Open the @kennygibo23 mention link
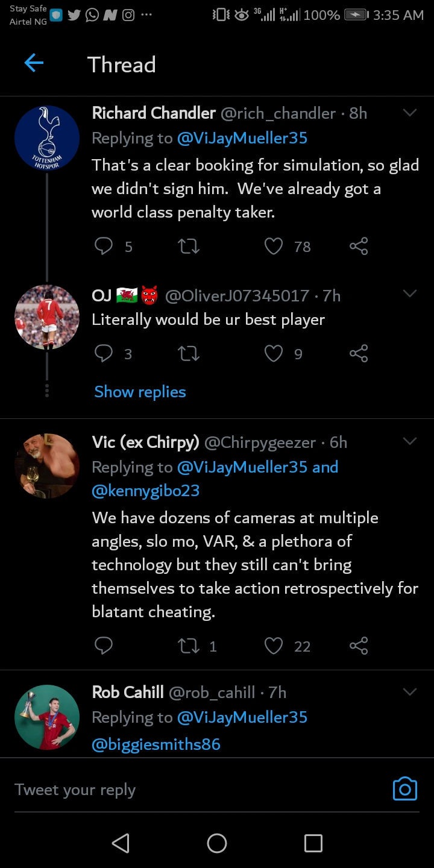434x868 pixels. click(145, 491)
